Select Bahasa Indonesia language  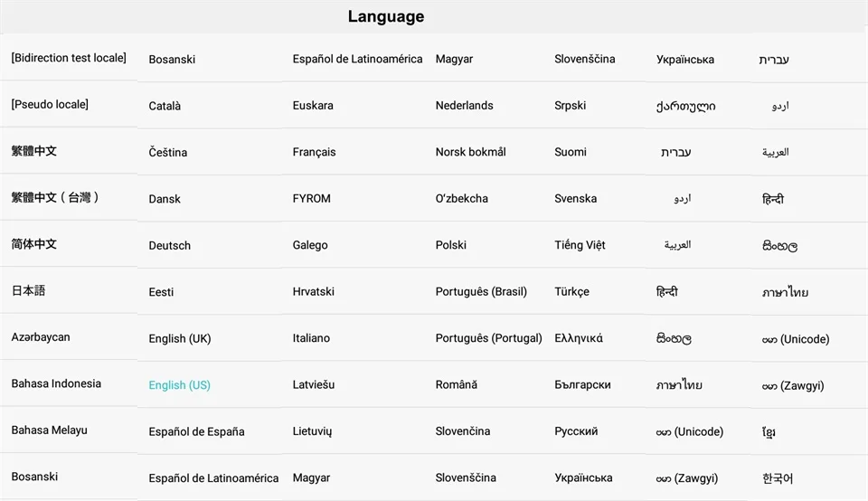pos(56,383)
